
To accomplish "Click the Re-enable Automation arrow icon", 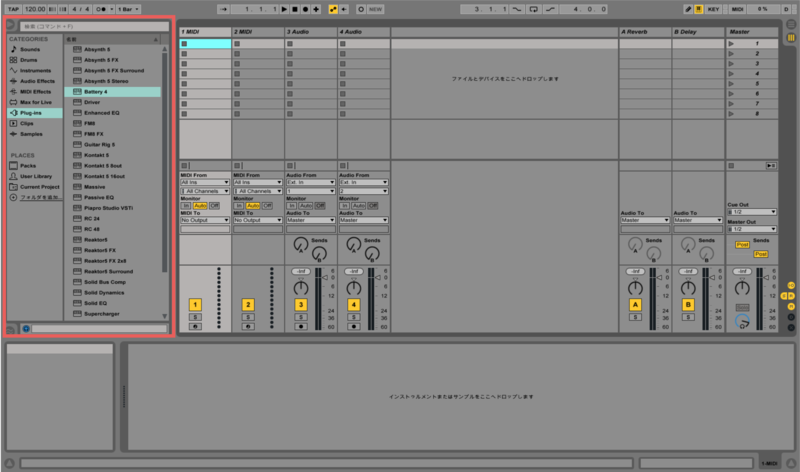I will click(344, 9).
